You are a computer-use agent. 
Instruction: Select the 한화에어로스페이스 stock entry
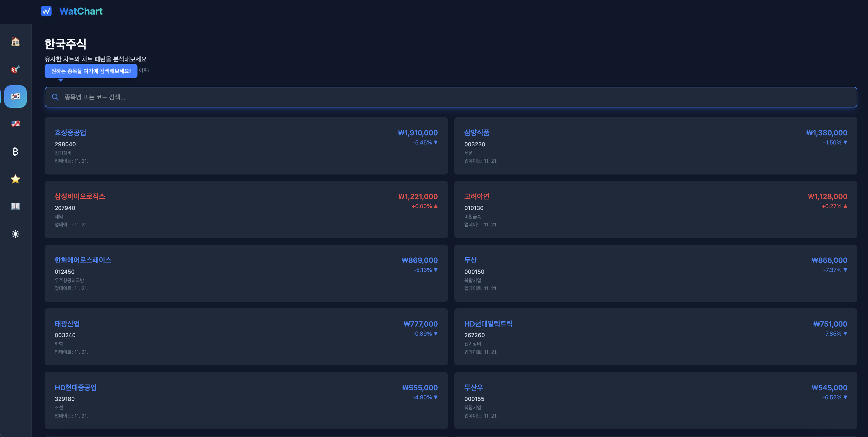coord(83,260)
